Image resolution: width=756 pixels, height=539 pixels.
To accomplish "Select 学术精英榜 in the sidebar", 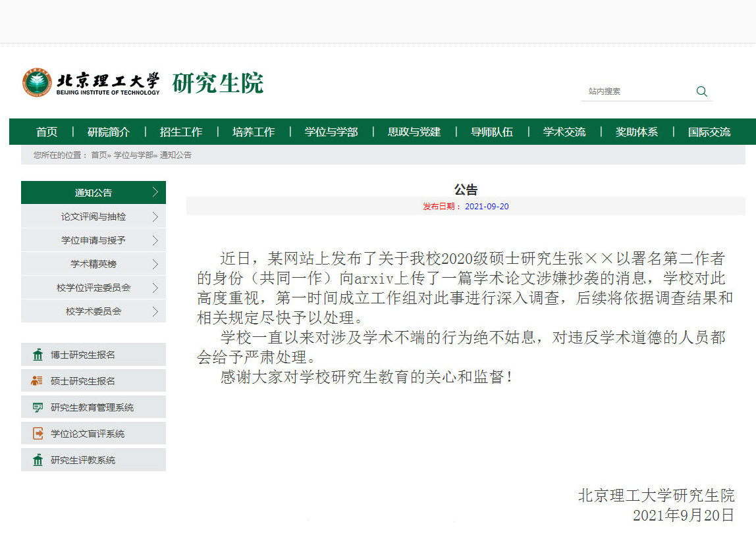I will [94, 264].
